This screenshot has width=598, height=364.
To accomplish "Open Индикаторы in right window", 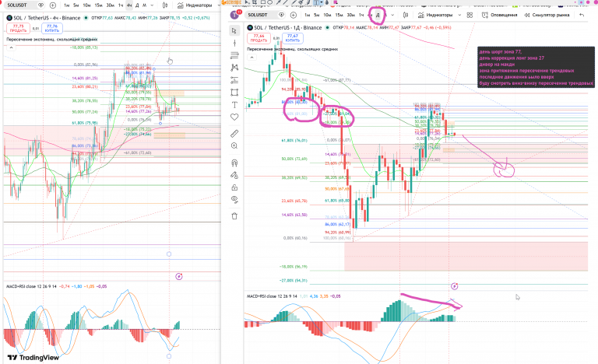I will [x=435, y=15].
